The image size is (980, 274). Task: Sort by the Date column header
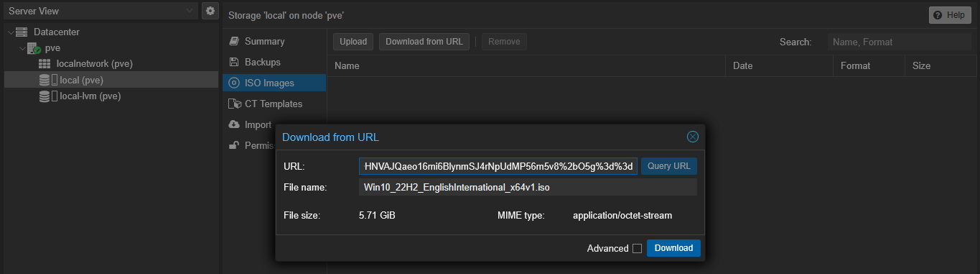click(779, 65)
